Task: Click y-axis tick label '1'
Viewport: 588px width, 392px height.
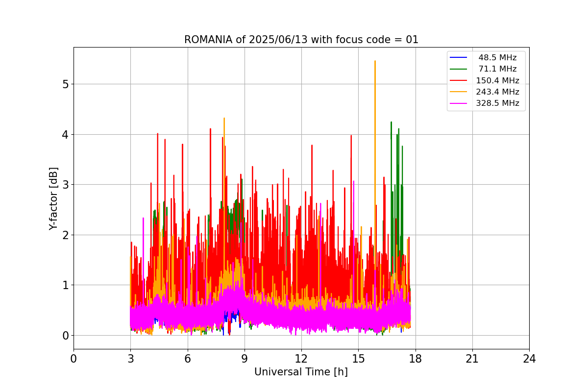Action: [x=65, y=285]
